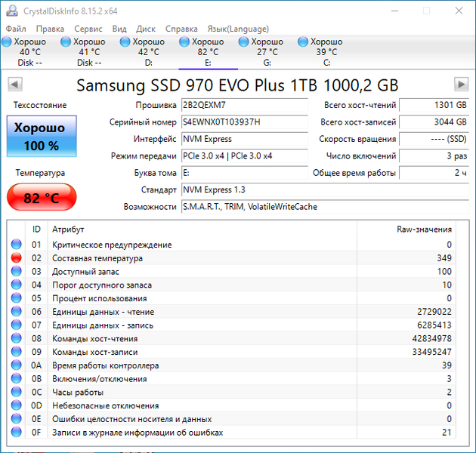Open the Файл menu

tap(16, 29)
